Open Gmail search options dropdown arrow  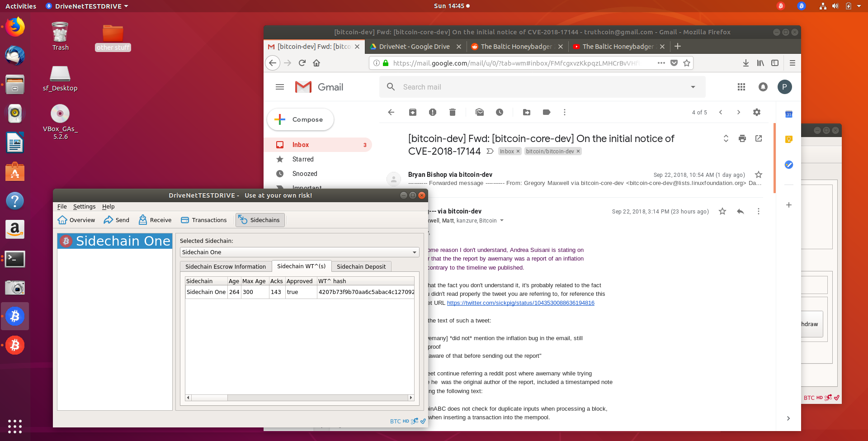(693, 87)
